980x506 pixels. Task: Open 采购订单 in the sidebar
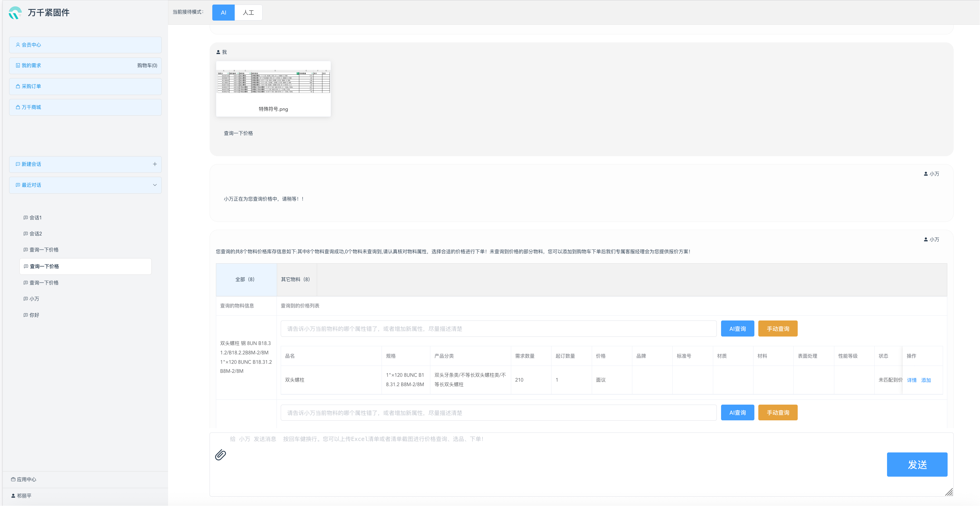click(31, 86)
